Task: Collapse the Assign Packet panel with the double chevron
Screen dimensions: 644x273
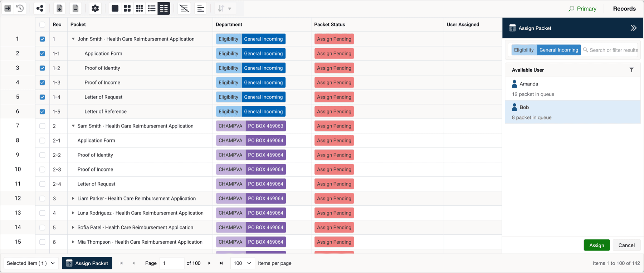Action: [x=633, y=28]
